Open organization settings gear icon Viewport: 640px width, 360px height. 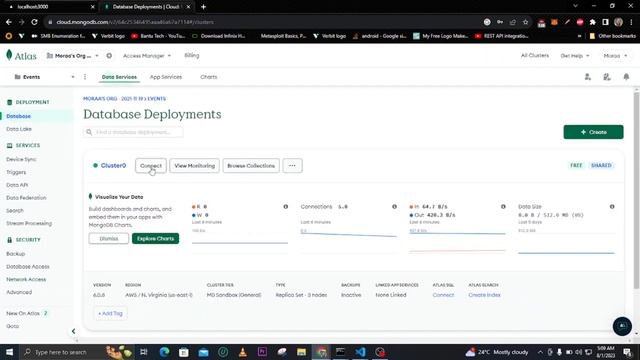click(109, 56)
